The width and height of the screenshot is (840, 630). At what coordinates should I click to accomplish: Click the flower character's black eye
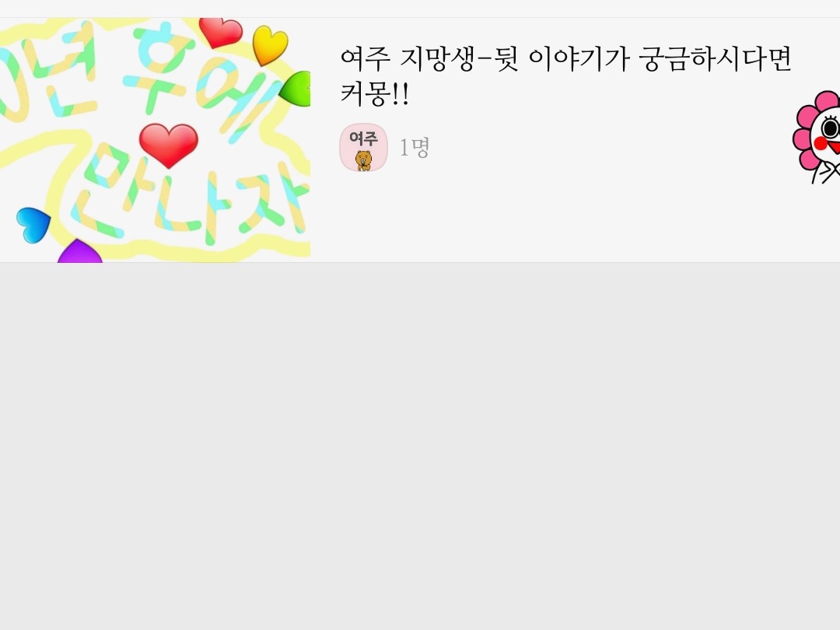pyautogui.click(x=831, y=128)
